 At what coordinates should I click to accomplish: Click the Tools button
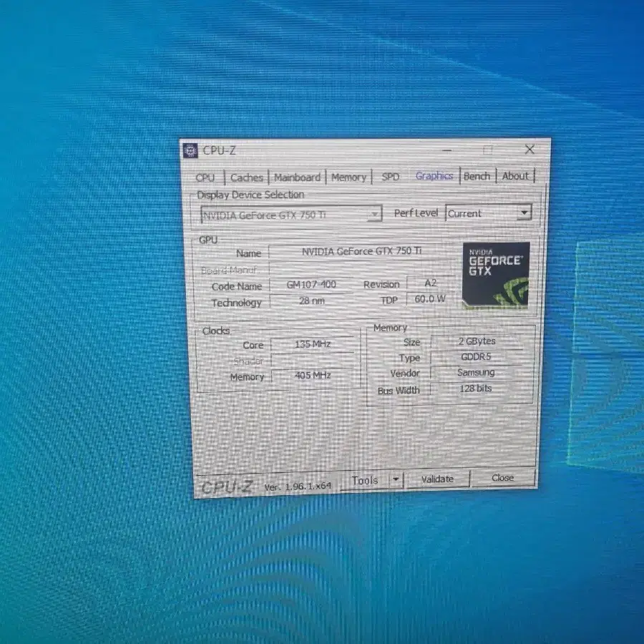[365, 480]
